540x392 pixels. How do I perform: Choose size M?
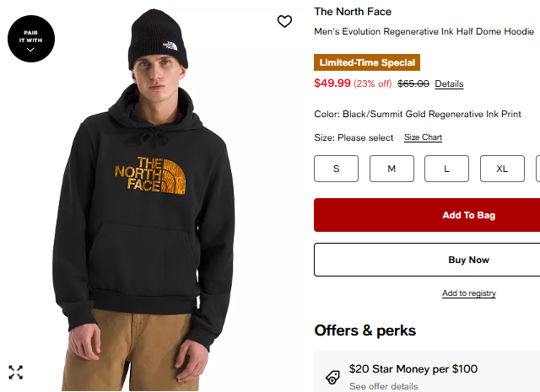point(391,169)
